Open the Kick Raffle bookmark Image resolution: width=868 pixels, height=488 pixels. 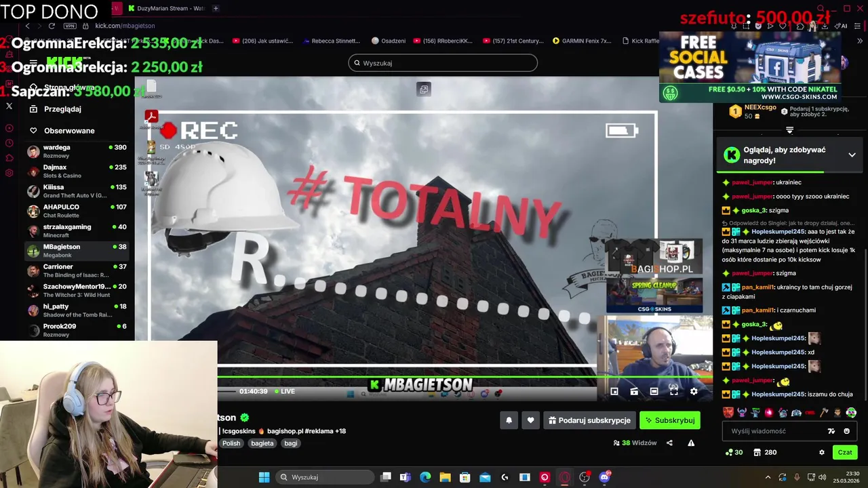pos(641,41)
